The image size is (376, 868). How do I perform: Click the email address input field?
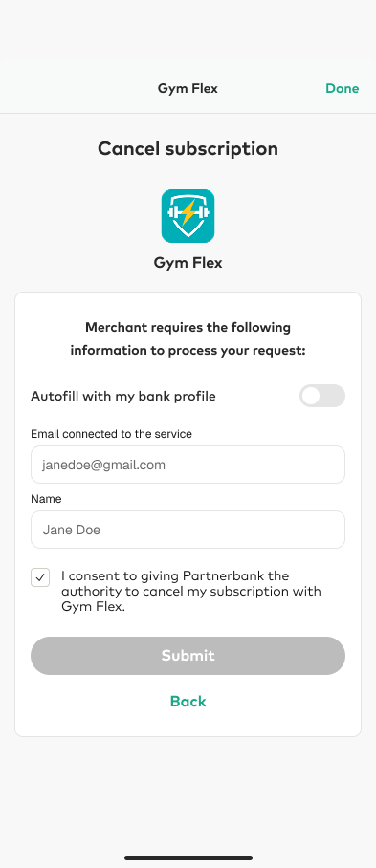point(188,465)
